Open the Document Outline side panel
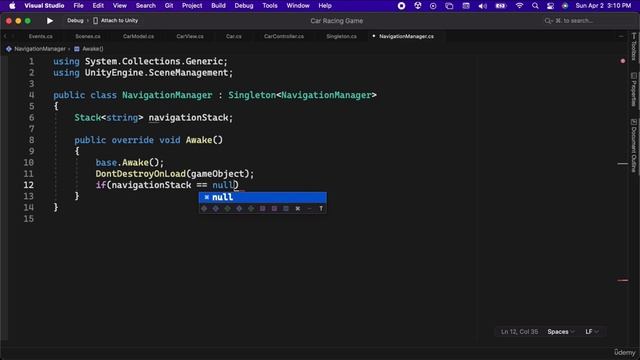Screen dimensions: 640x360 [633, 146]
